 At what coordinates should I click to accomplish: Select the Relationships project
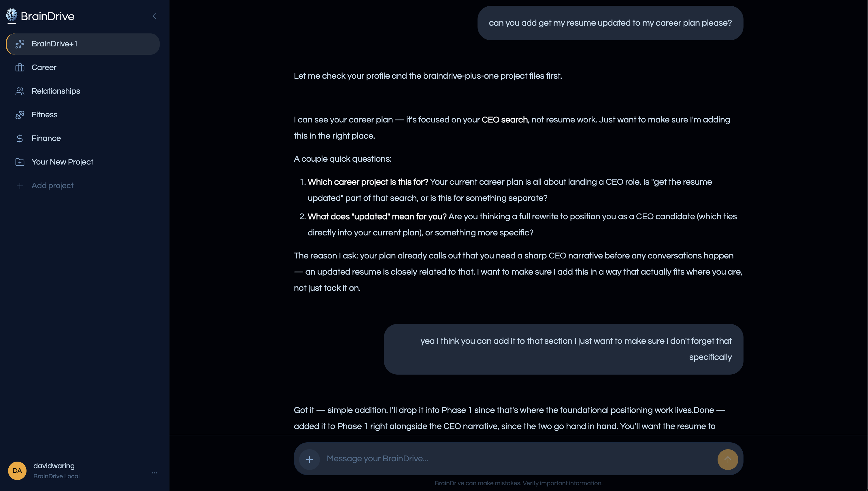56,91
